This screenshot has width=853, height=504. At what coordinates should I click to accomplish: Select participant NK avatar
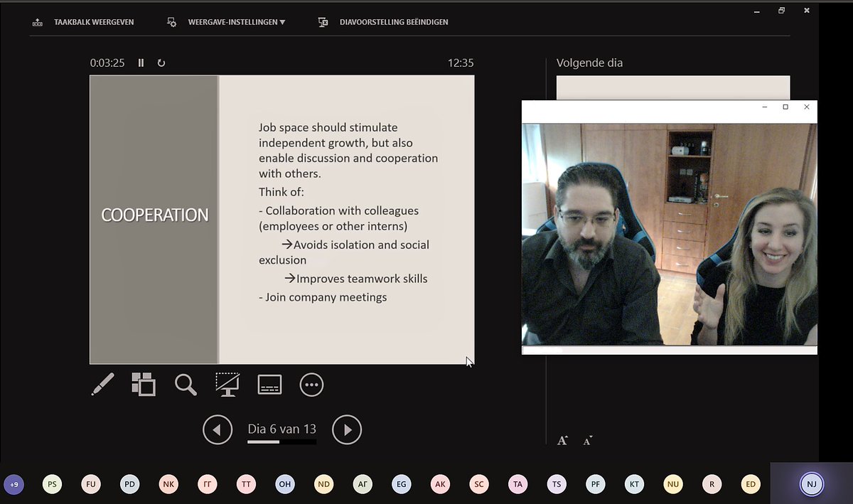coord(168,485)
